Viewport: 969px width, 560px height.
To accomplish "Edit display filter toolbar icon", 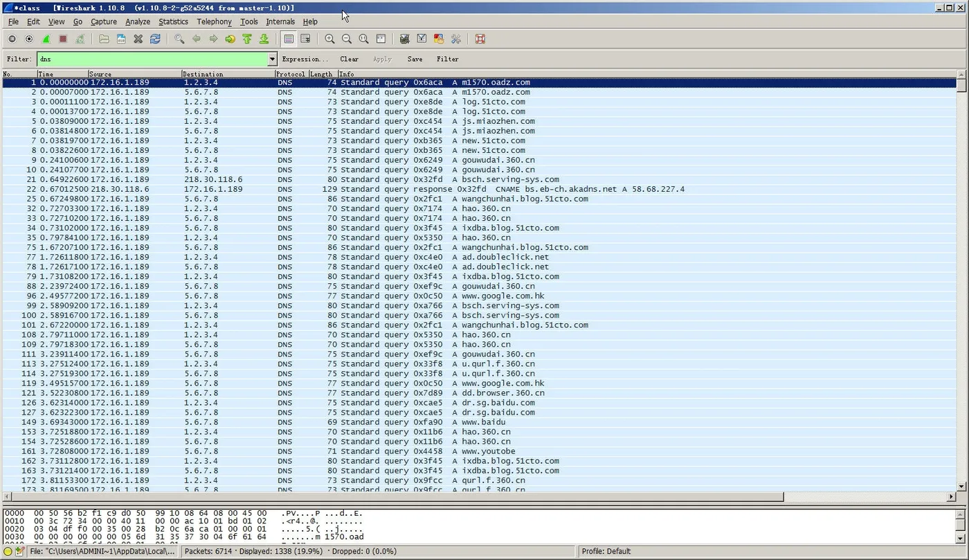I will (422, 39).
